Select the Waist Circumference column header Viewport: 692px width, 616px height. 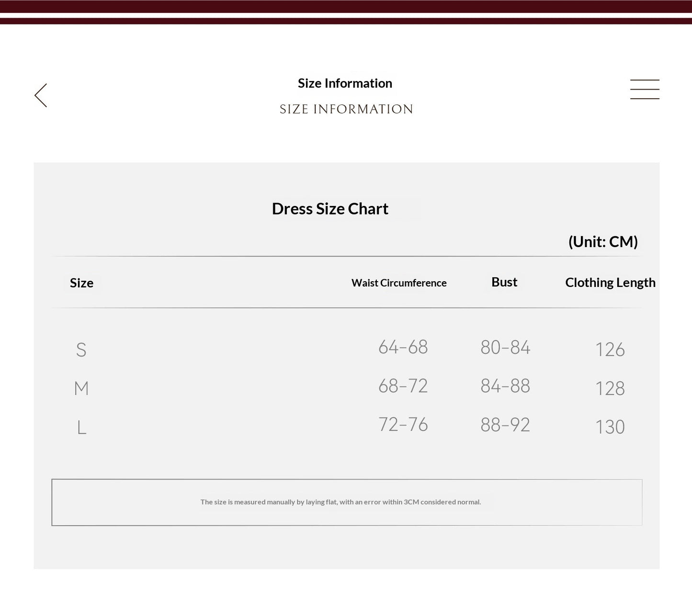(399, 283)
